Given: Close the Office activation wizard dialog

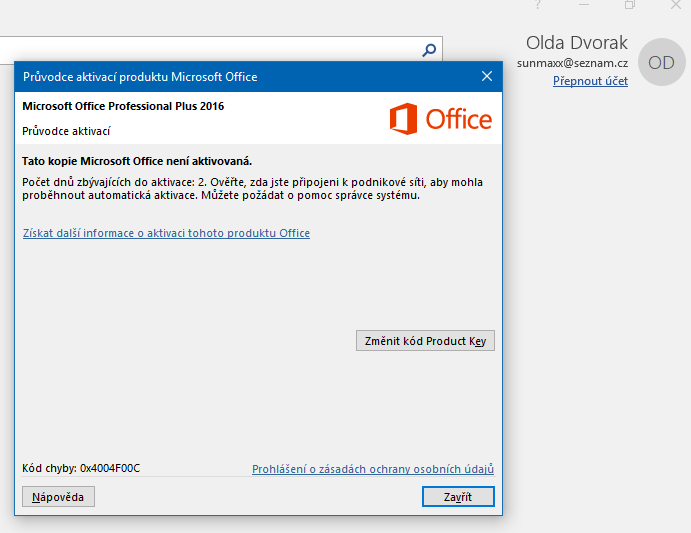Looking at the screenshot, I should coord(487,76).
